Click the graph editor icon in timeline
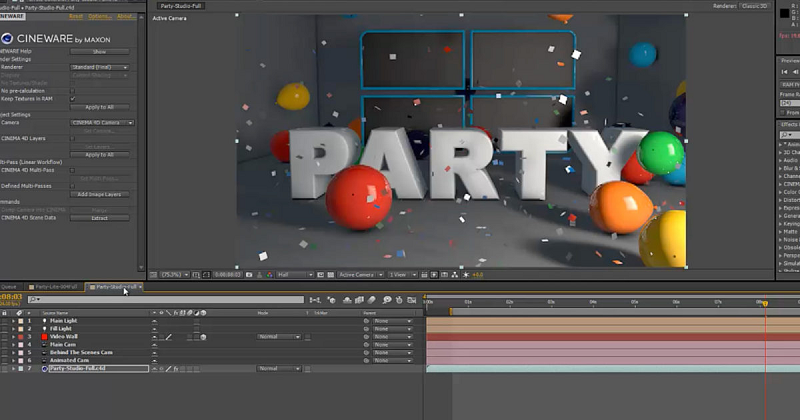The height and width of the screenshot is (420, 800). coord(413,299)
